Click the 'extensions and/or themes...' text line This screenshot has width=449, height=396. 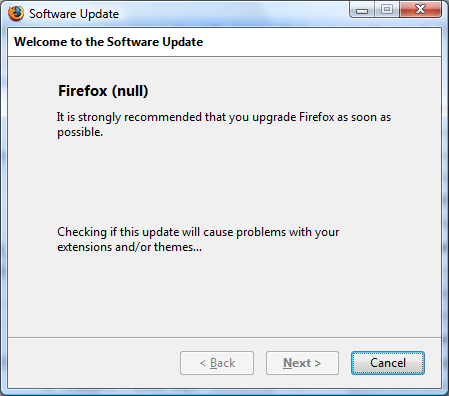129,247
